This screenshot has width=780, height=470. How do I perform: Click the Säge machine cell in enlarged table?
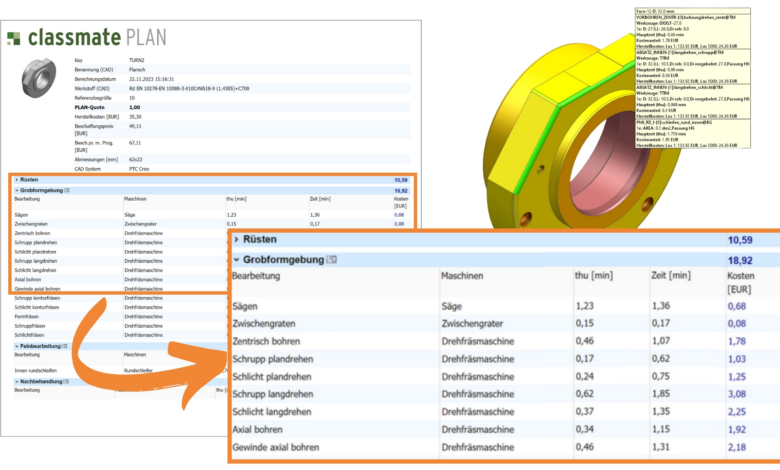tap(452, 306)
